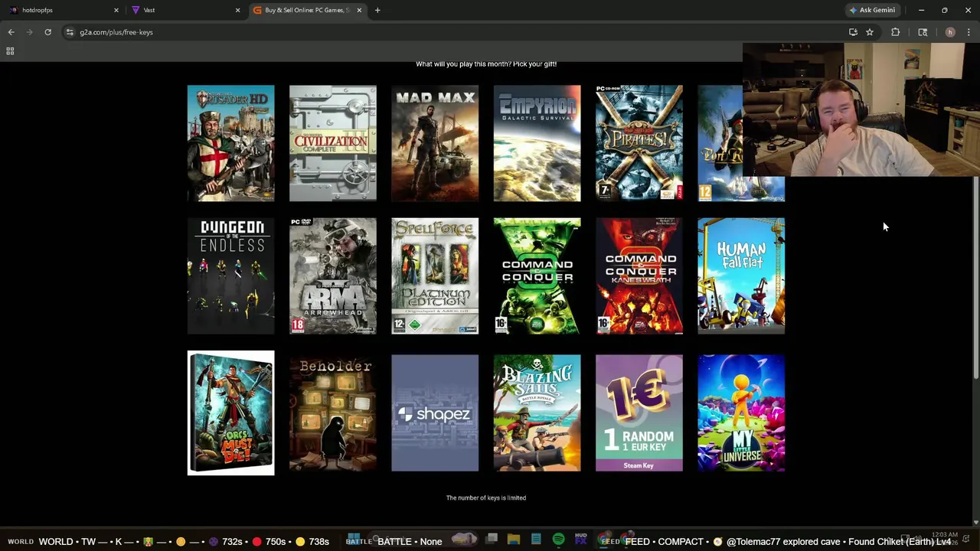
Task: Reload the G2A page
Action: tap(47, 32)
